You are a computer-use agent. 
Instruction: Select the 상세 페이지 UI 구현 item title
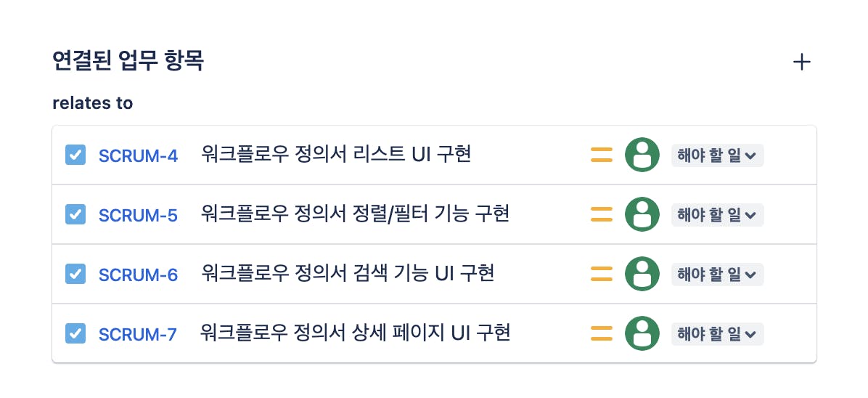tap(356, 333)
